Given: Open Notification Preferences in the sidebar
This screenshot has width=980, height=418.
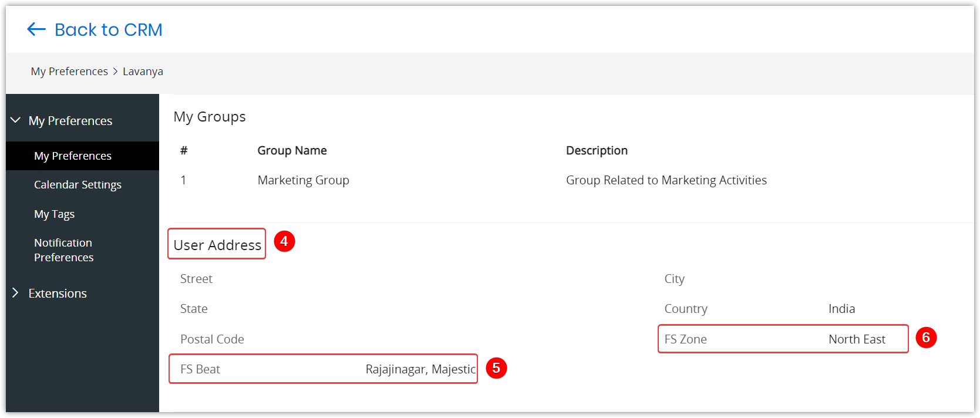Looking at the screenshot, I should [x=64, y=250].
